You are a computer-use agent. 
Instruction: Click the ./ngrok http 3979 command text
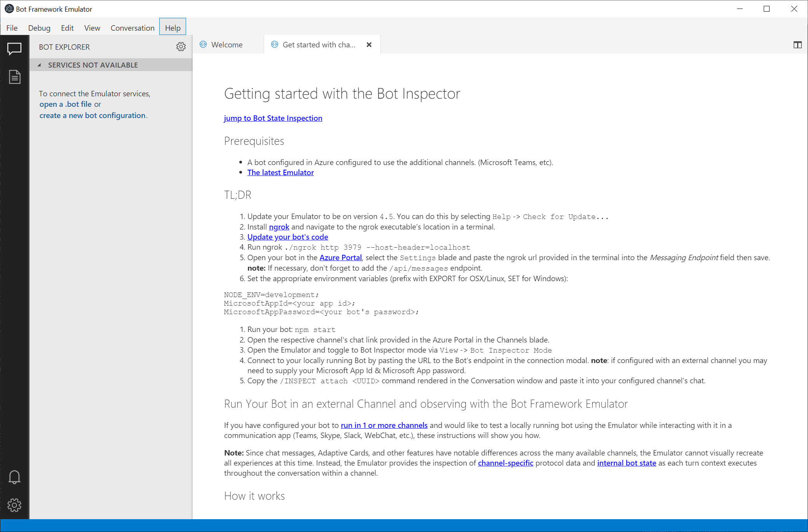pyautogui.click(x=378, y=247)
